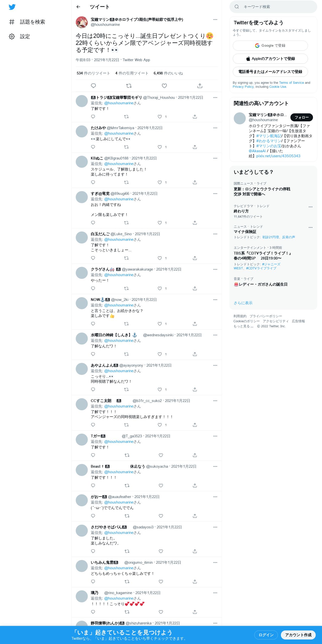Go back using the arrow beside ツイート

tap(78, 7)
